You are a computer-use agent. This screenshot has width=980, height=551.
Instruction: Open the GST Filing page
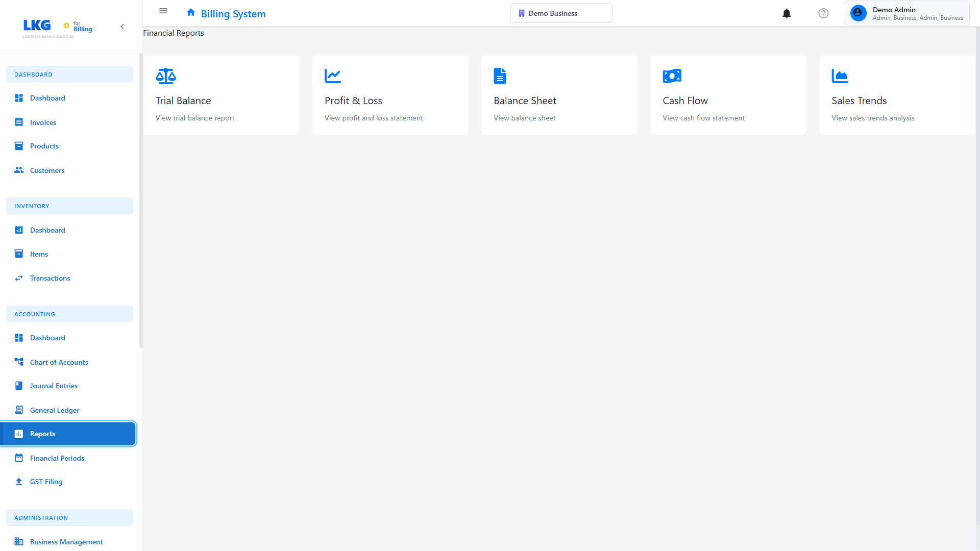pos(46,481)
